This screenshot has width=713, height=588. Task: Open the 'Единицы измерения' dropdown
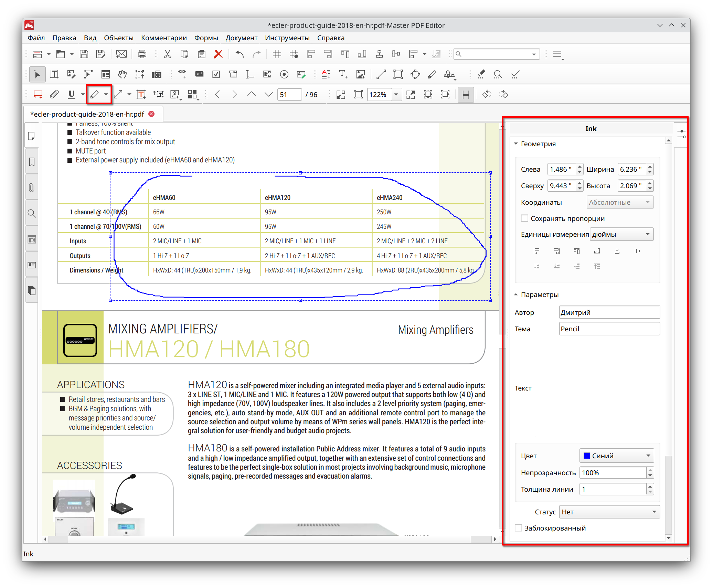pos(621,234)
